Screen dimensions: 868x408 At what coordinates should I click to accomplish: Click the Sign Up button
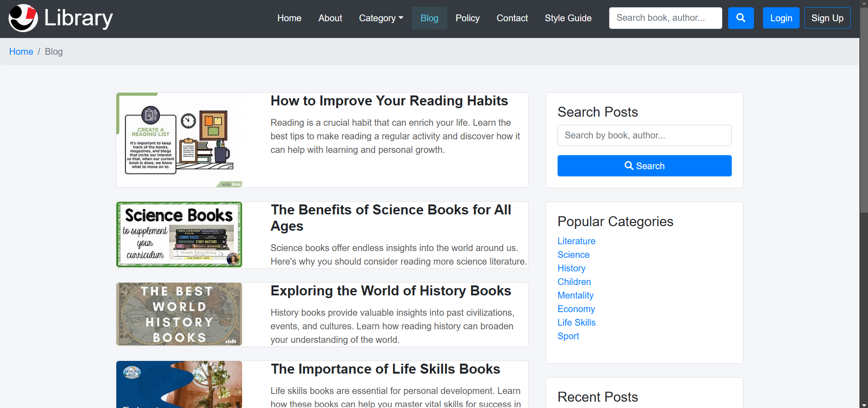(x=827, y=18)
